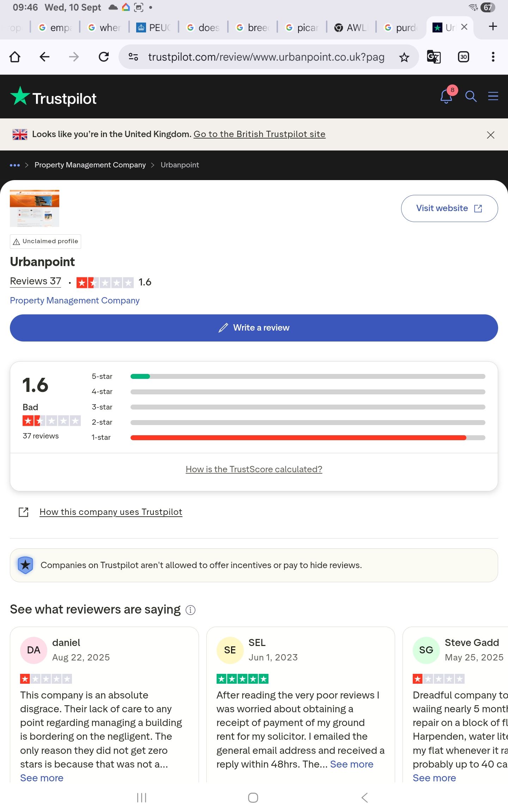The image size is (508, 812).
Task: Reload the page
Action: click(x=104, y=57)
